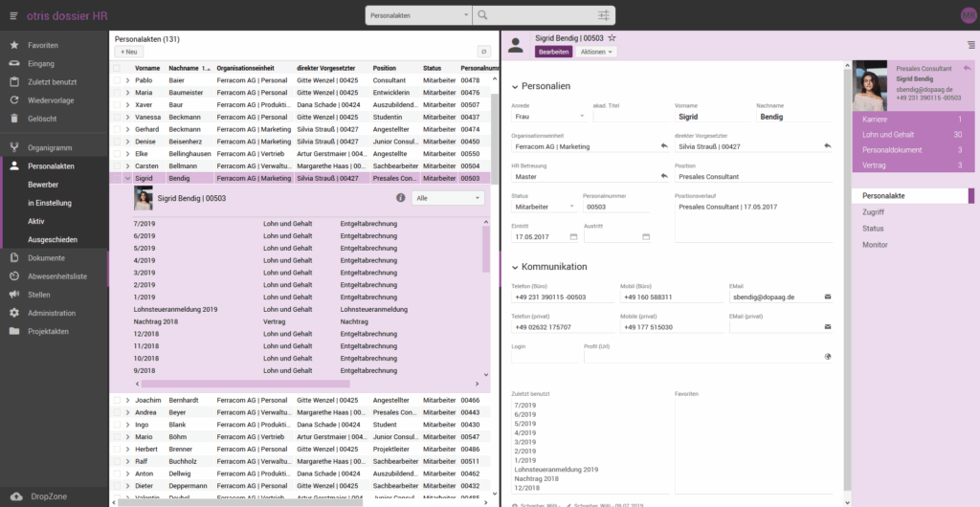Open the Aktionen dropdown menu

(597, 52)
